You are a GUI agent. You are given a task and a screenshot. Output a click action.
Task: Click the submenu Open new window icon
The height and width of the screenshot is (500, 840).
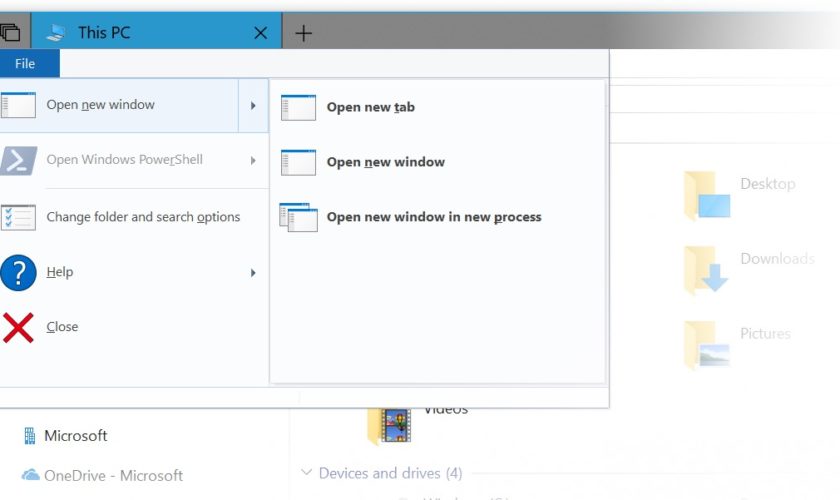tap(298, 162)
